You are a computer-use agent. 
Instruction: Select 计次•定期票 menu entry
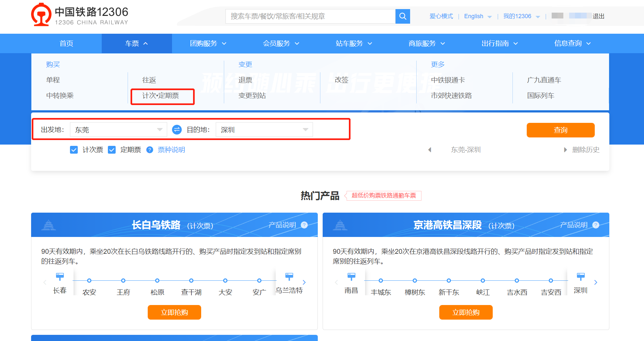pyautogui.click(x=161, y=96)
